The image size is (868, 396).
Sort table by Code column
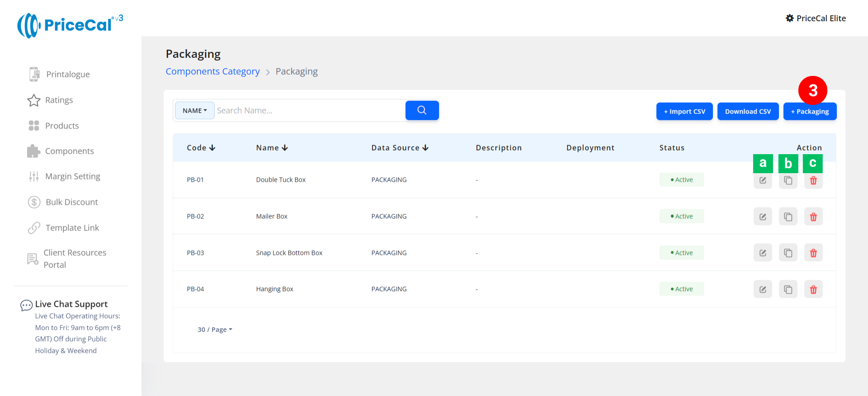[x=201, y=148]
